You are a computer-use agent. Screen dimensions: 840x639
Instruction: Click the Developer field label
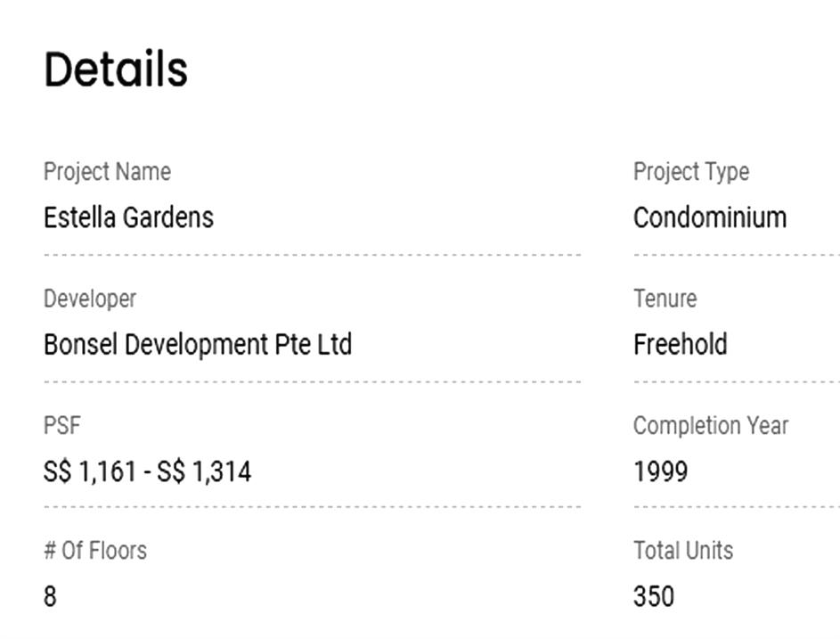[90, 299]
